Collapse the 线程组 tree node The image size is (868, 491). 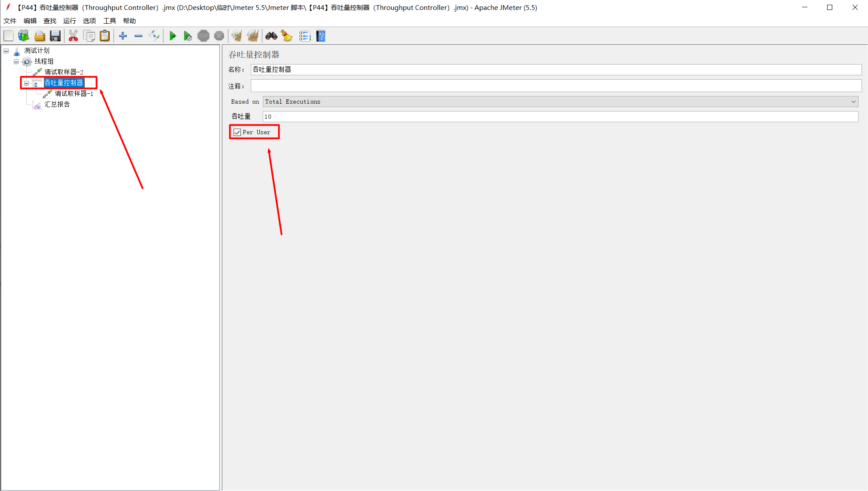[16, 62]
